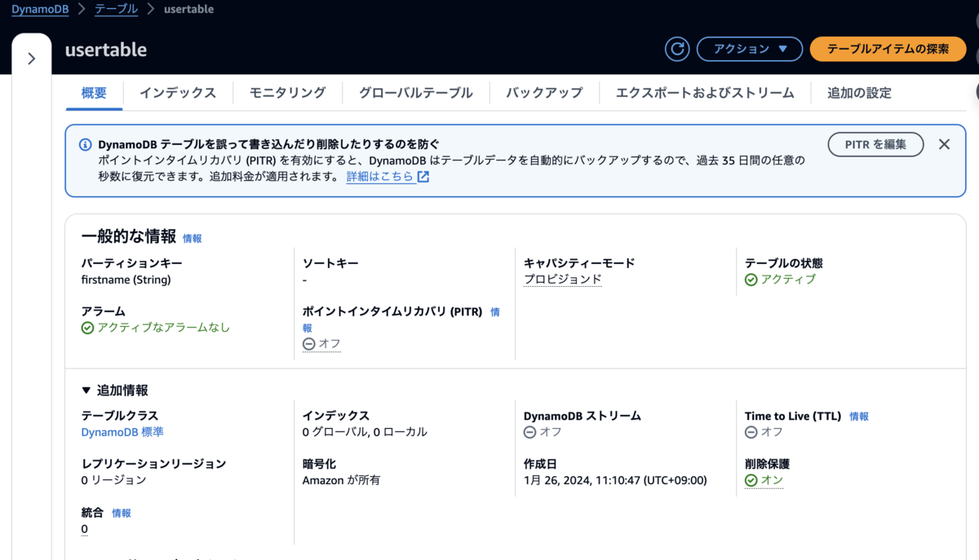Collapse the 追加情報 section
The image size is (979, 560).
pos(86,390)
